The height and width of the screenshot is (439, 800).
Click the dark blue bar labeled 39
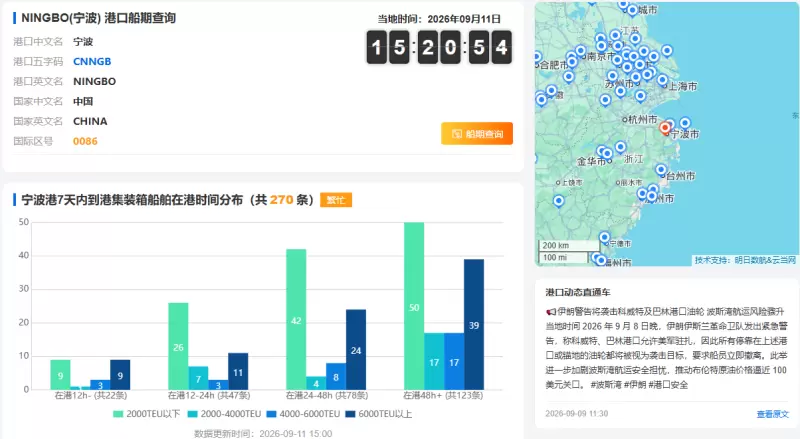pyautogui.click(x=474, y=324)
